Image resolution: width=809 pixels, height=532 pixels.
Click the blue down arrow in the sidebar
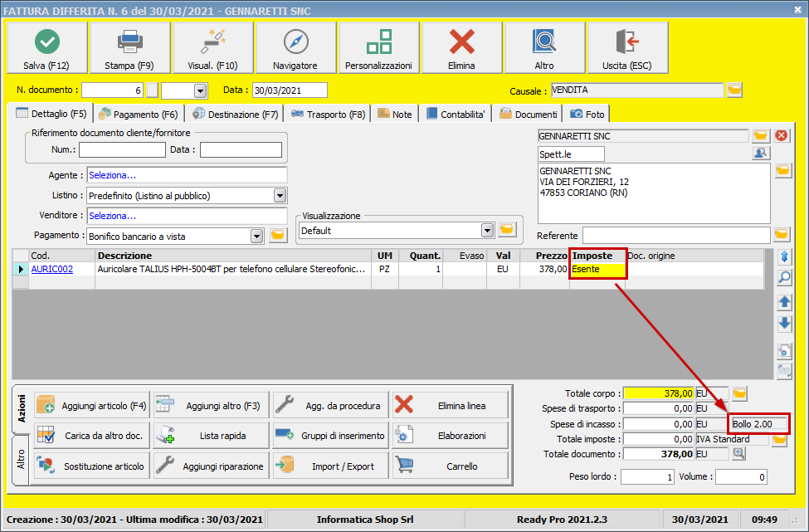783,324
